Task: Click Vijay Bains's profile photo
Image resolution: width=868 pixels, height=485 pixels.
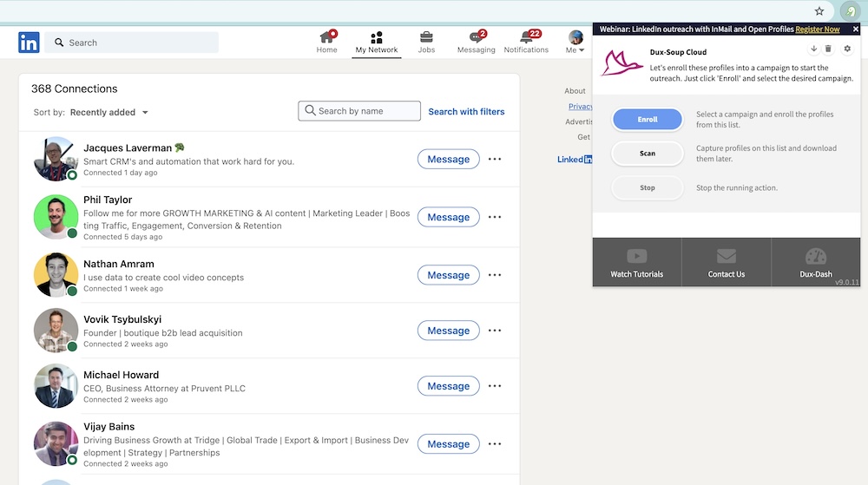Action: point(56,444)
